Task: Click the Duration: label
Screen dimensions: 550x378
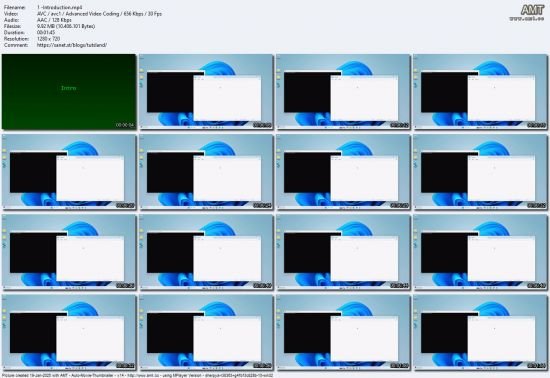Action: [14, 33]
